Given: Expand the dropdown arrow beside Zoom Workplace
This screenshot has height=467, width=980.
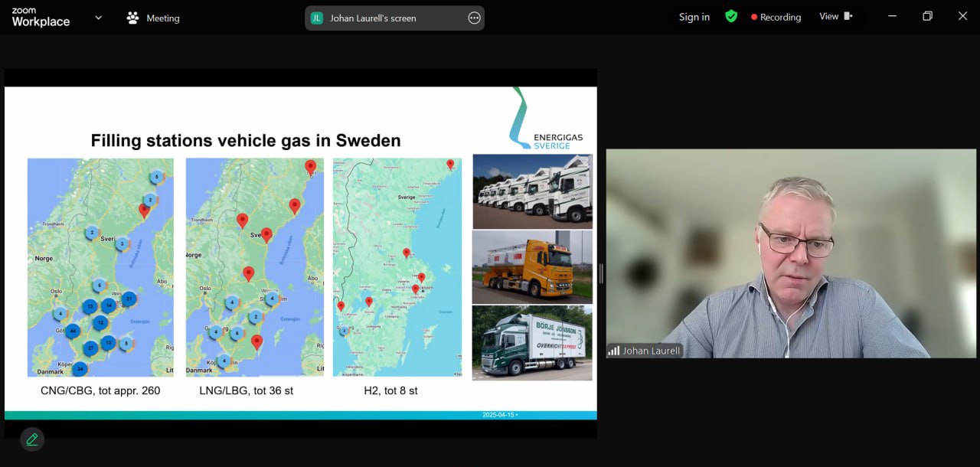Looking at the screenshot, I should 98,18.
